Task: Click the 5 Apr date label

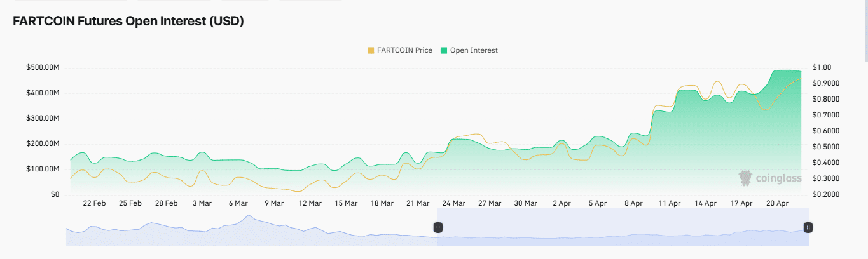Action: [598, 203]
